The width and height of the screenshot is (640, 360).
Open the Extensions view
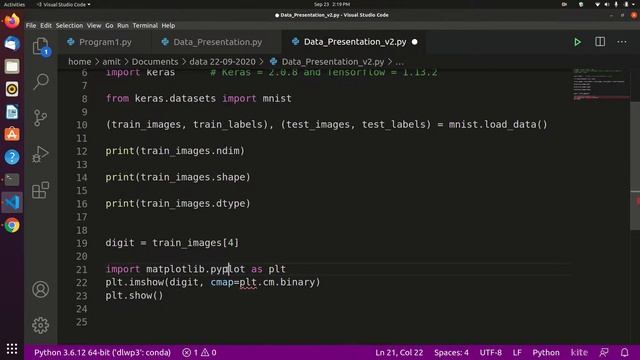pyautogui.click(x=40, y=190)
